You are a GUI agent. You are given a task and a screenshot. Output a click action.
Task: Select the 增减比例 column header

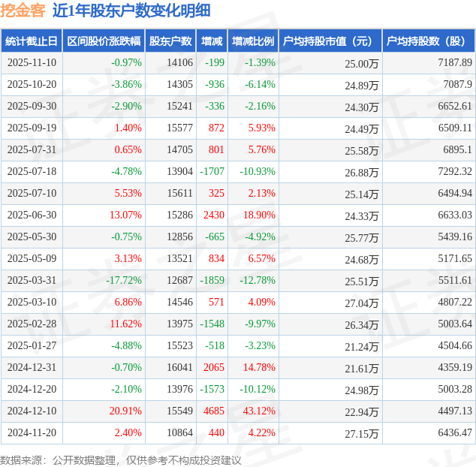click(x=253, y=41)
